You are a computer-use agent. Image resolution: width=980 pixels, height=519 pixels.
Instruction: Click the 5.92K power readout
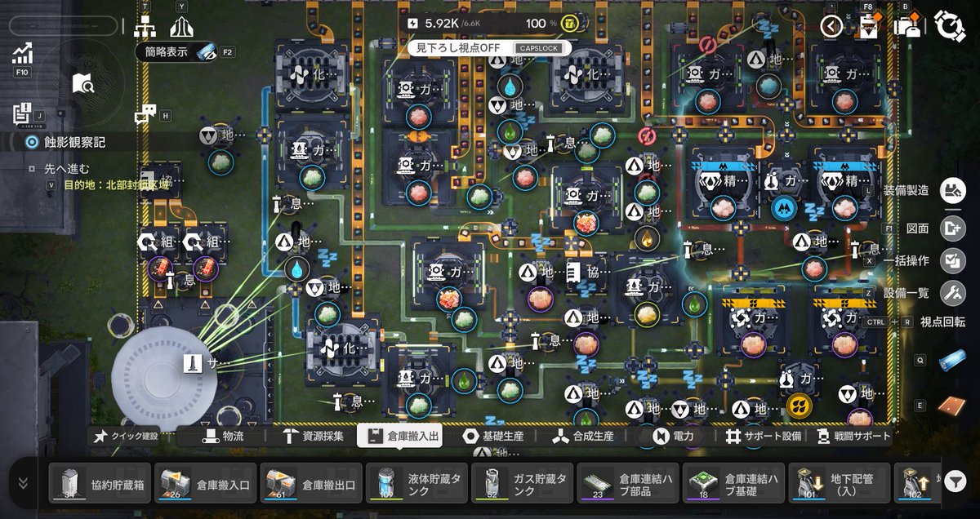coord(443,23)
